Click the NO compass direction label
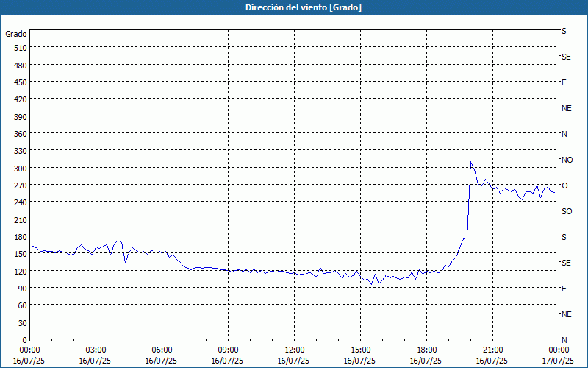 (x=567, y=160)
